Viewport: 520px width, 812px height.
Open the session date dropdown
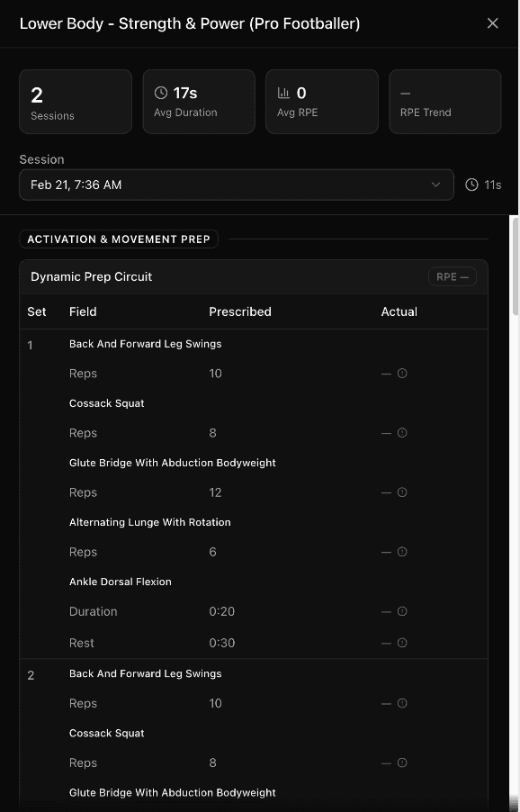point(236,185)
